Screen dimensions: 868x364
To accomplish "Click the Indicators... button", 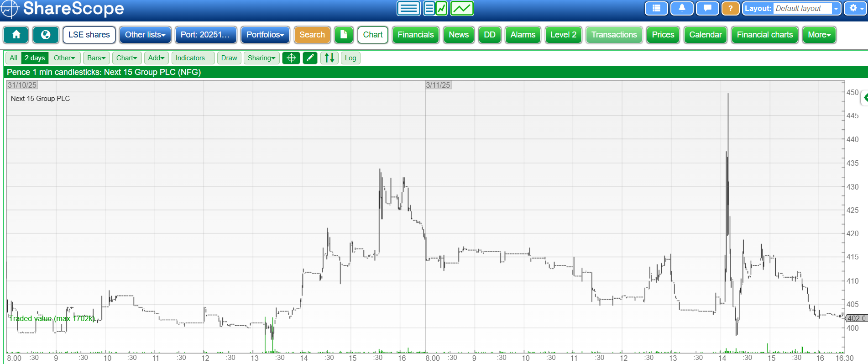I will 193,58.
